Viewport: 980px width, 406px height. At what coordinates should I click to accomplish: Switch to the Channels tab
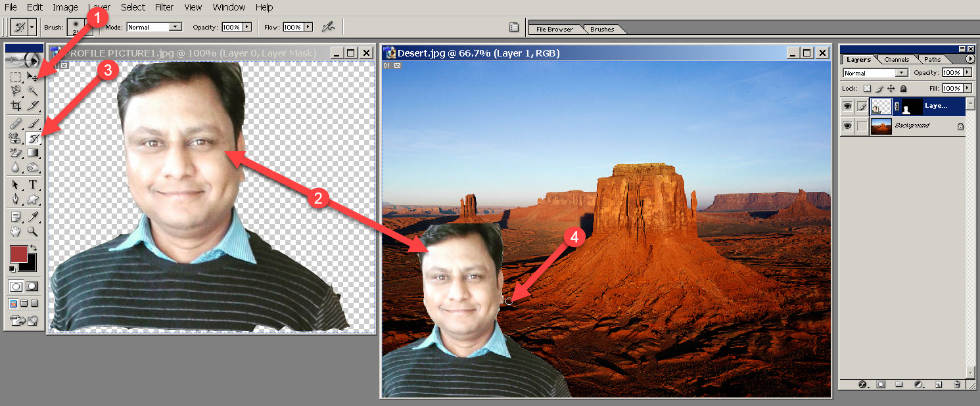pyautogui.click(x=896, y=59)
